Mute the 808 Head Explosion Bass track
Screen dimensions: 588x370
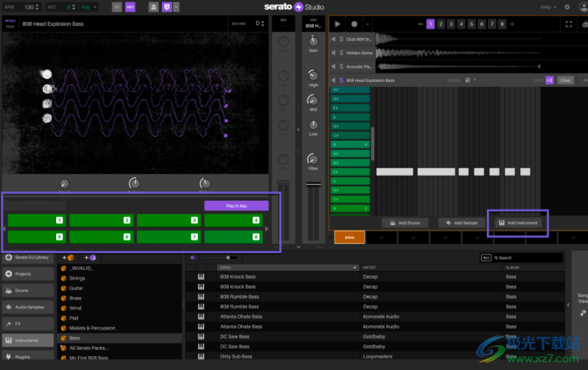tap(333, 80)
